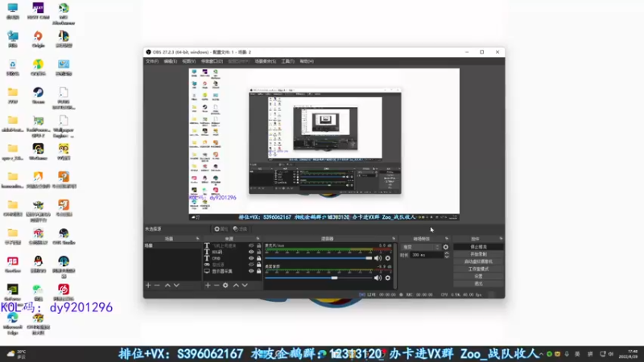Enable 工作室模式 studio mode
This screenshot has height=362, width=644.
(x=478, y=269)
